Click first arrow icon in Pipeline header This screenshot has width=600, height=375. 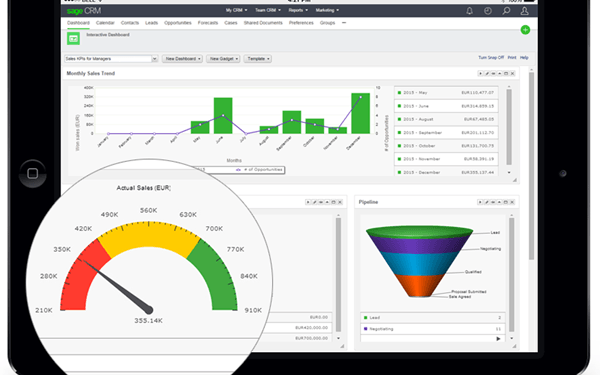tap(480, 202)
